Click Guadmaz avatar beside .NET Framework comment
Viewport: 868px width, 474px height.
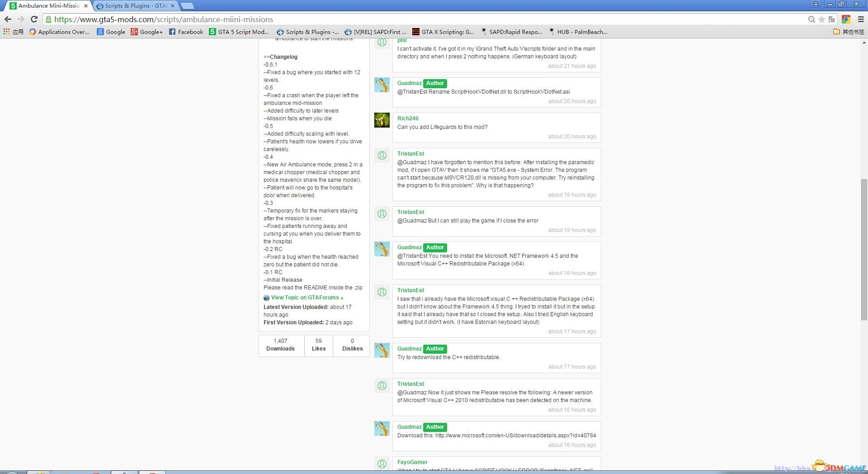click(382, 249)
